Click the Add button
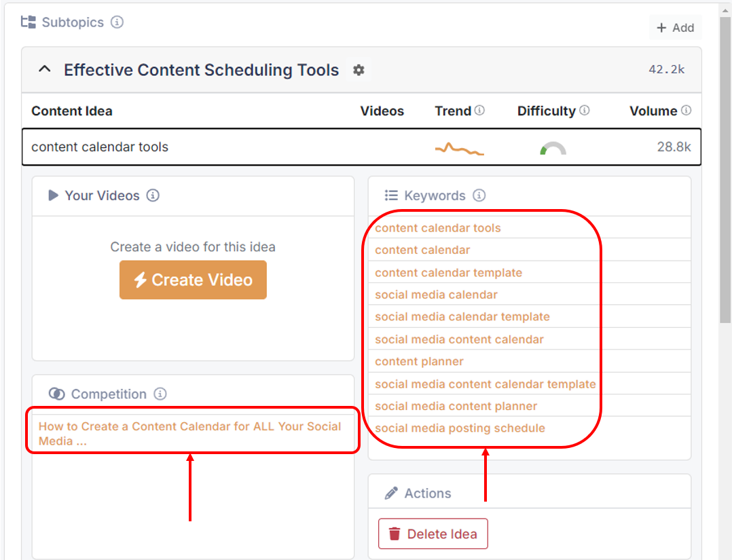 [x=675, y=27]
